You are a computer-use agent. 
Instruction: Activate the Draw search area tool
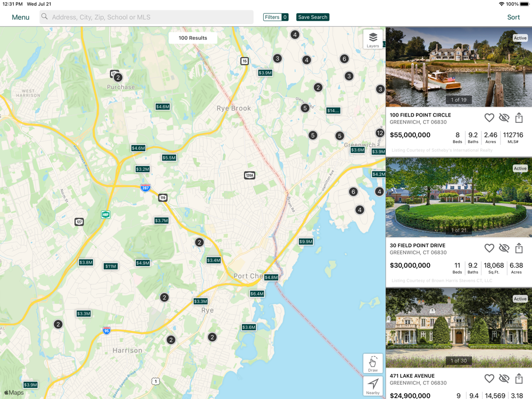tap(372, 363)
